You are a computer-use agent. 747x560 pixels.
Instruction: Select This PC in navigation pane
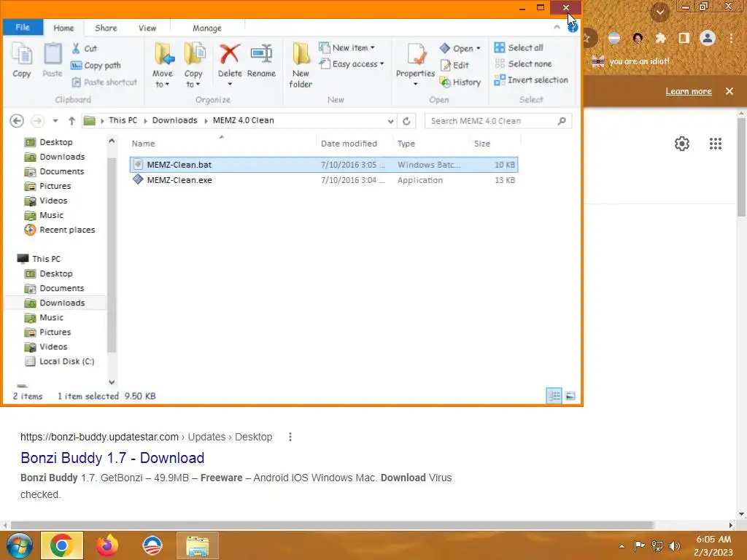(x=39, y=259)
